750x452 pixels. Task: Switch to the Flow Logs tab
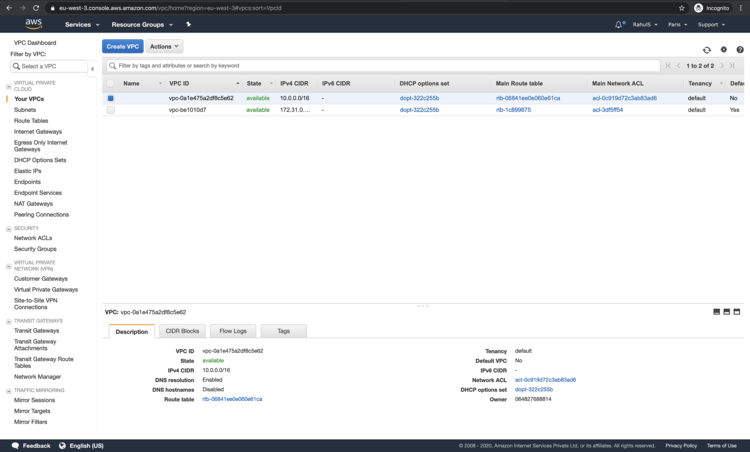click(233, 331)
